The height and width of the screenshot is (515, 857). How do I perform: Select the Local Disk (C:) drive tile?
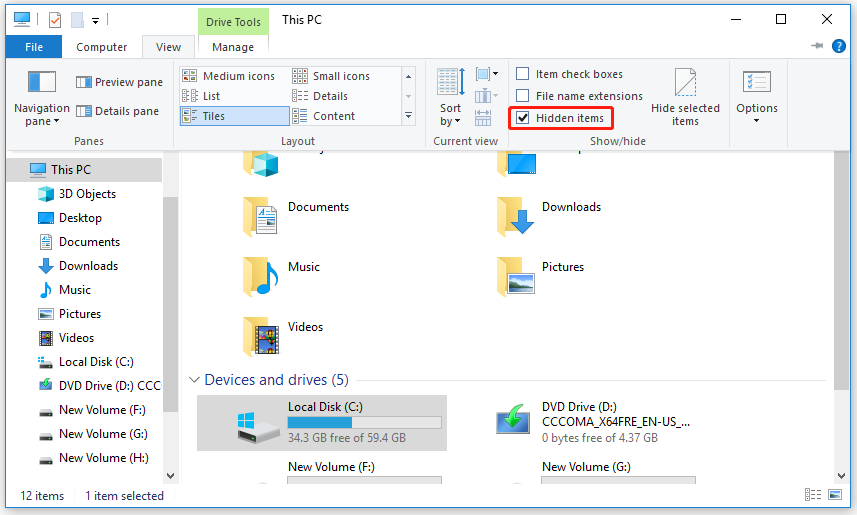pos(321,422)
